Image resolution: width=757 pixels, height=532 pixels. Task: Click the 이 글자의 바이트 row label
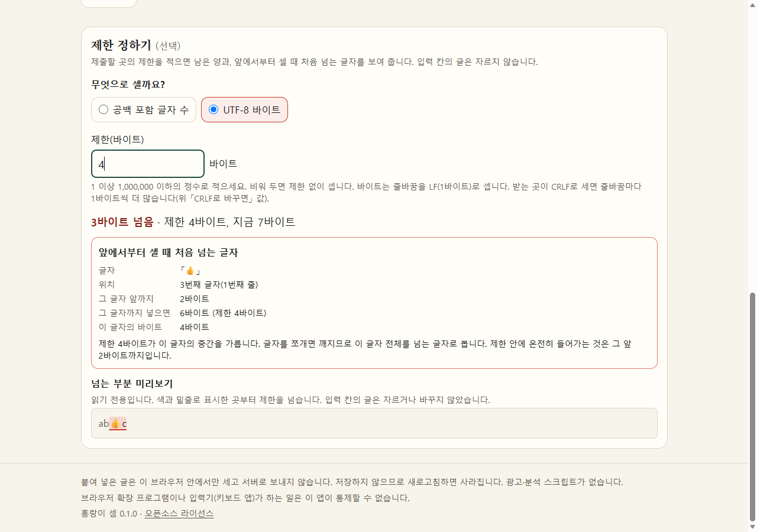(x=130, y=327)
